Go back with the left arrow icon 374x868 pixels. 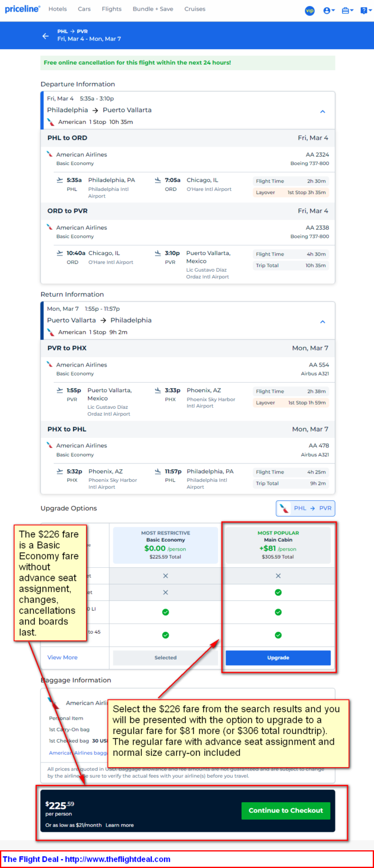(x=46, y=36)
